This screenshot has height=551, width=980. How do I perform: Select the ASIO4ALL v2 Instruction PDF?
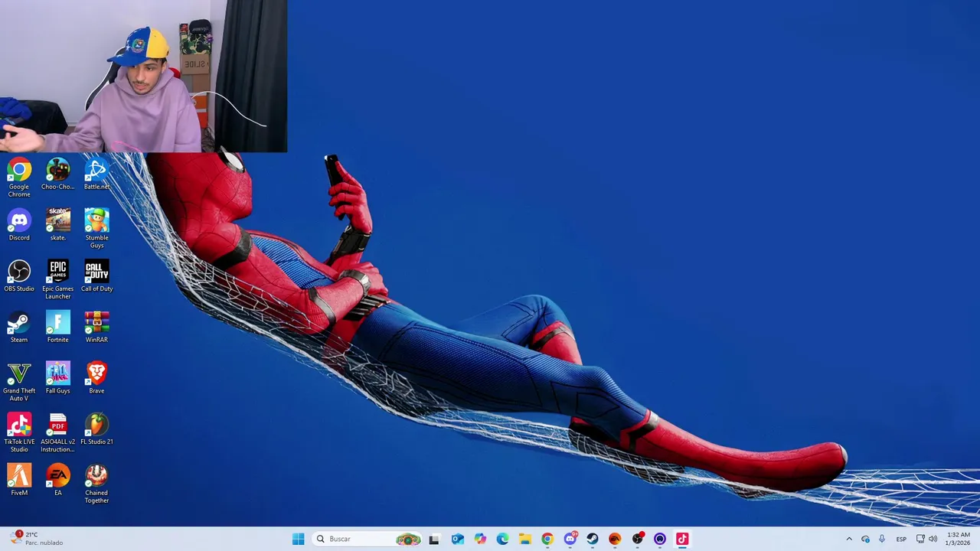pos(57,433)
